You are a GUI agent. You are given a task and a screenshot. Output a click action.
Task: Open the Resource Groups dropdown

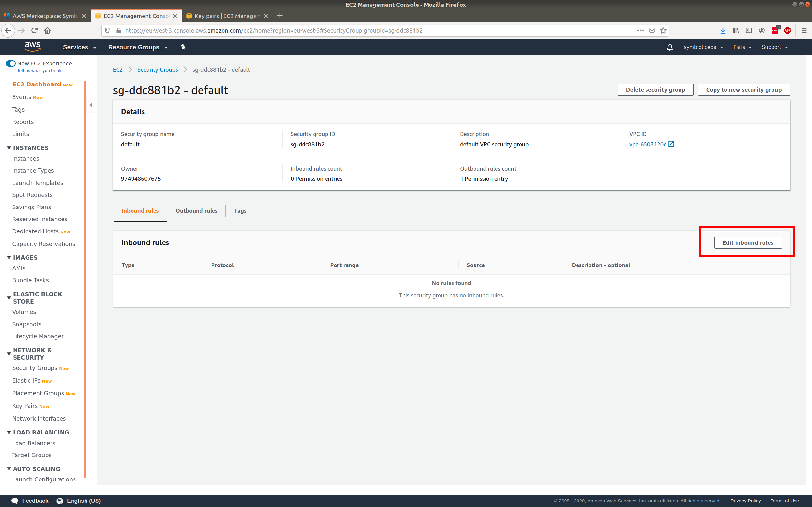(x=138, y=47)
